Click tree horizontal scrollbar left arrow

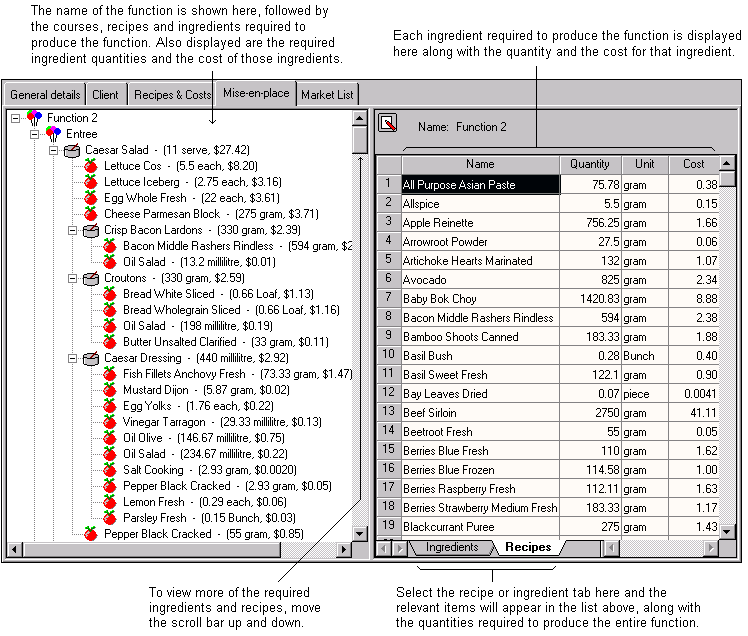pos(14,549)
